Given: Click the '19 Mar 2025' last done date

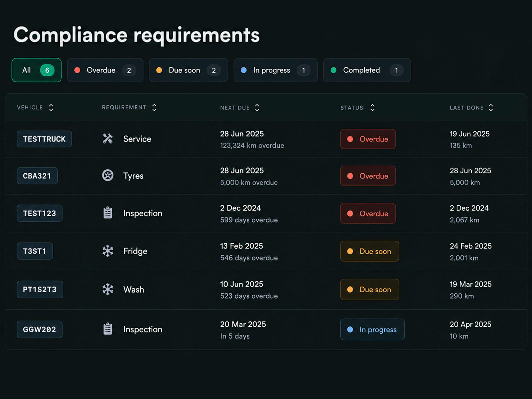Looking at the screenshot, I should tap(470, 284).
